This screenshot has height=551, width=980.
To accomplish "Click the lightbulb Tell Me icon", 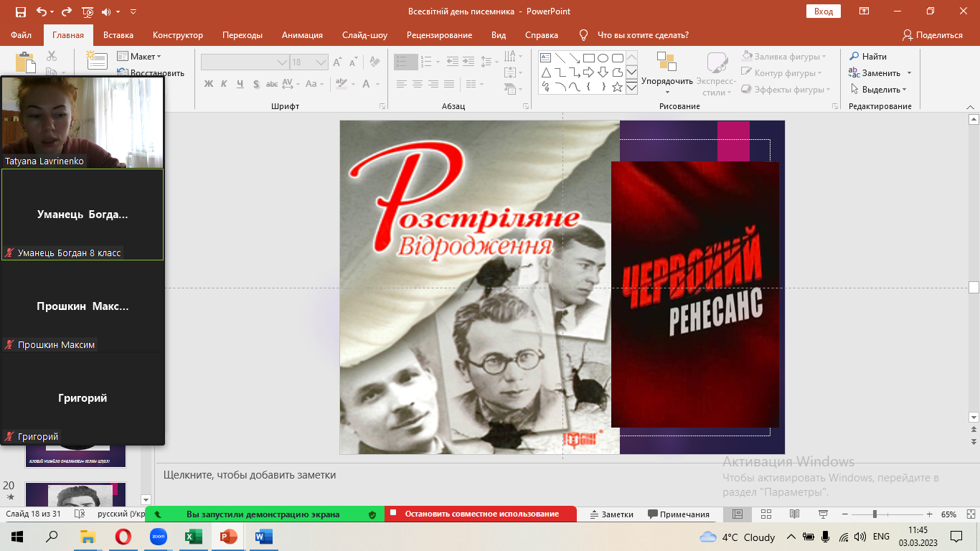I will pyautogui.click(x=583, y=35).
